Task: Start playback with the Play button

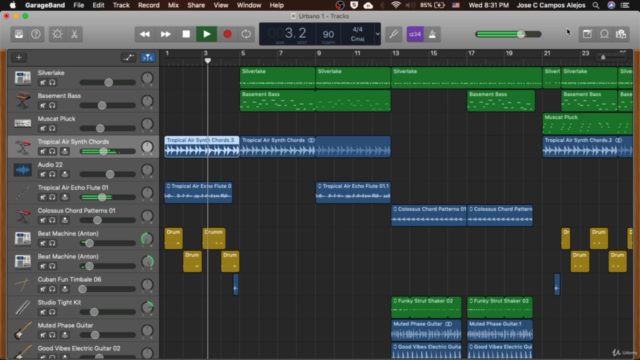Action: click(207, 34)
